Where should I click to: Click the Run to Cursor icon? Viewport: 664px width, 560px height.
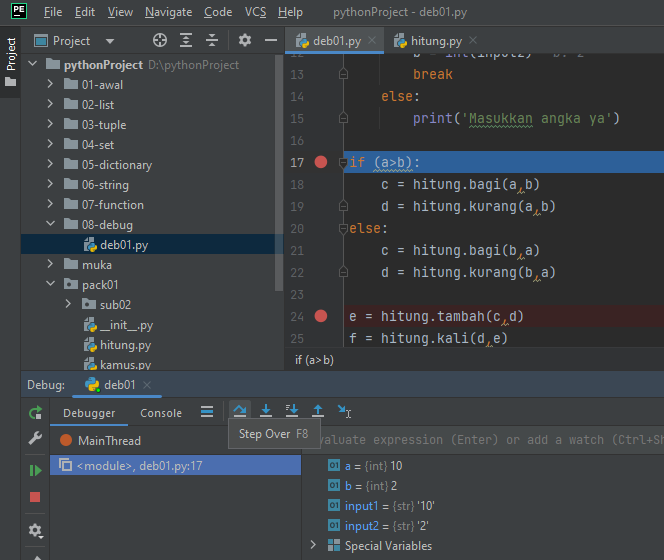pos(344,410)
